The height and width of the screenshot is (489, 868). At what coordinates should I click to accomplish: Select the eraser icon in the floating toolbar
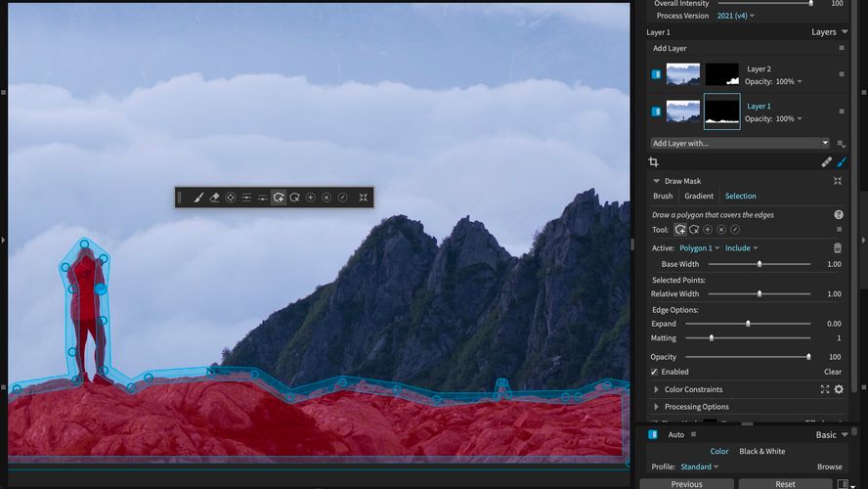click(x=214, y=198)
